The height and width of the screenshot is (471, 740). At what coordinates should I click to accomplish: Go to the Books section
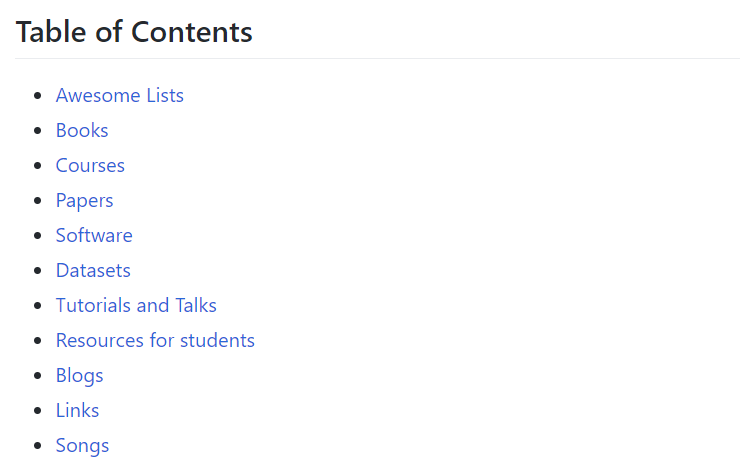(82, 131)
